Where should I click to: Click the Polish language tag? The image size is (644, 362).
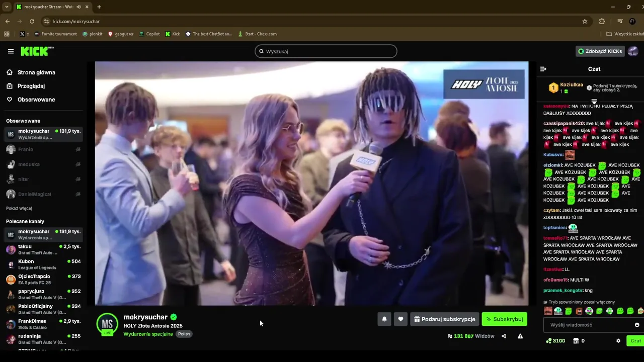coord(184,334)
